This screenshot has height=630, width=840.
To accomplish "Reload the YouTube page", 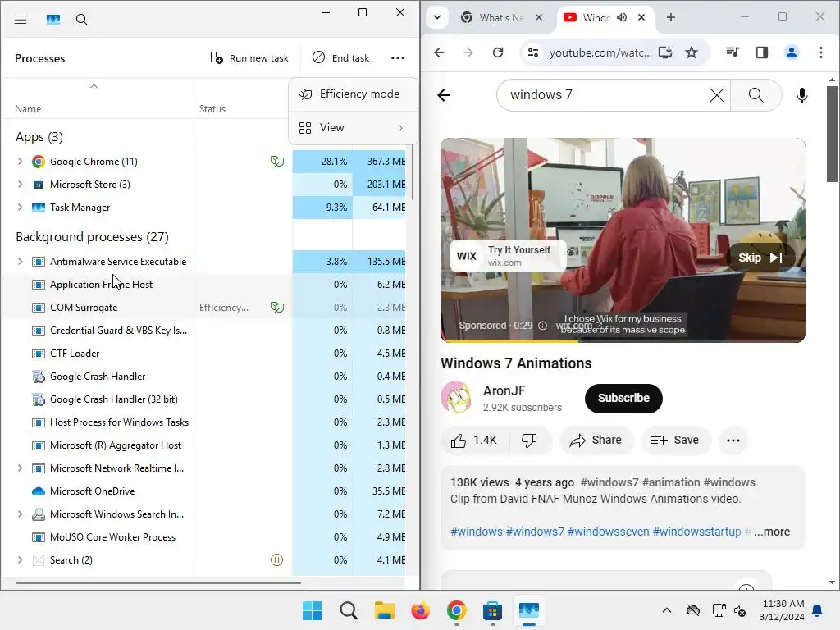I will click(x=498, y=52).
